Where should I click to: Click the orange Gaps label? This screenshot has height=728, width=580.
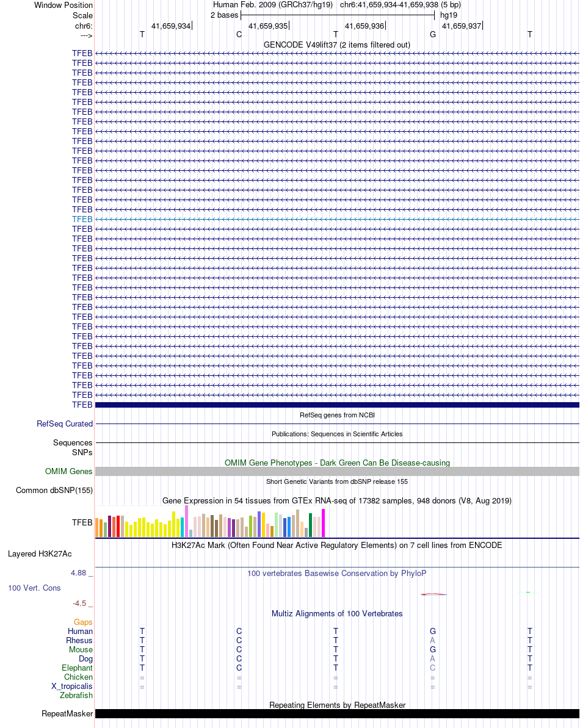[83, 622]
